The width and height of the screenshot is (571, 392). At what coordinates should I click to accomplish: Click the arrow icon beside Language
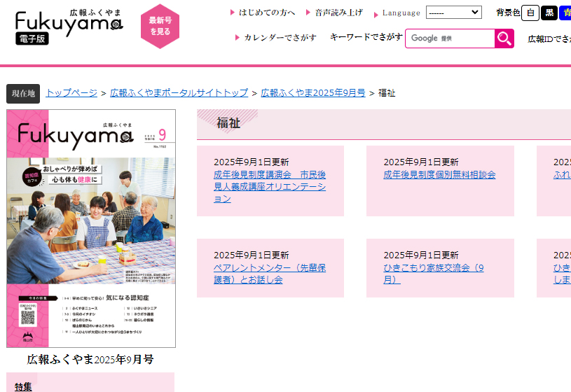pyautogui.click(x=376, y=15)
